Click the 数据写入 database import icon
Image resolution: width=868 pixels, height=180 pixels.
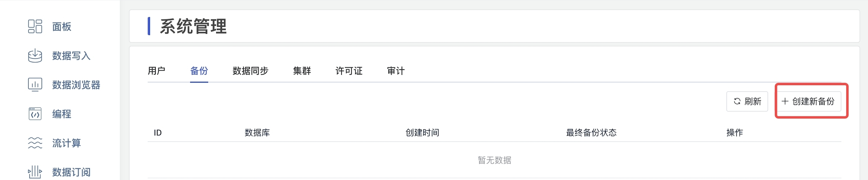point(35,56)
